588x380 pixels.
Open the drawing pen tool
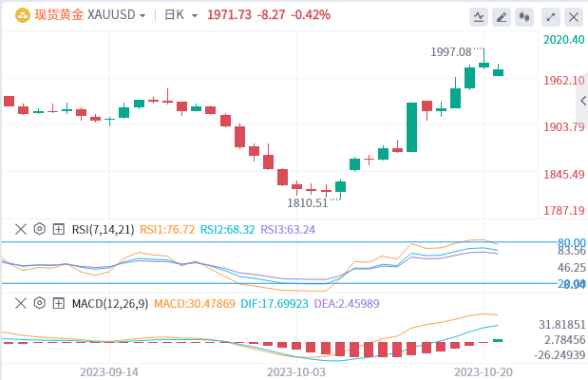502,16
